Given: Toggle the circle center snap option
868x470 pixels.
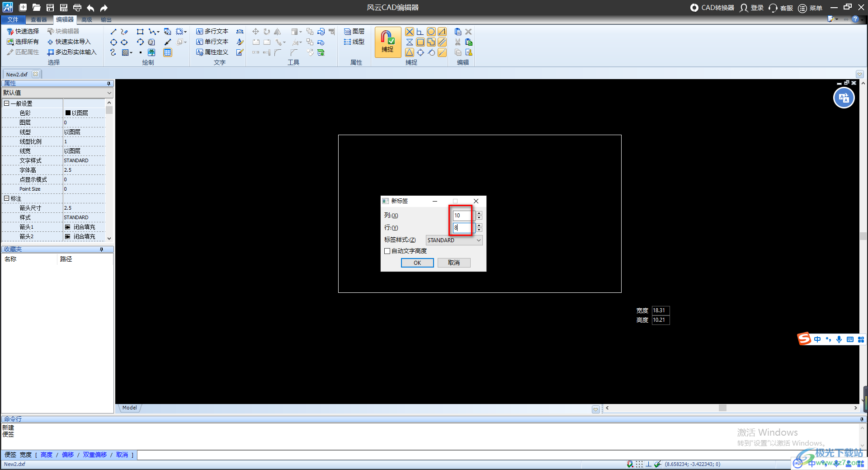Looking at the screenshot, I should [x=431, y=32].
